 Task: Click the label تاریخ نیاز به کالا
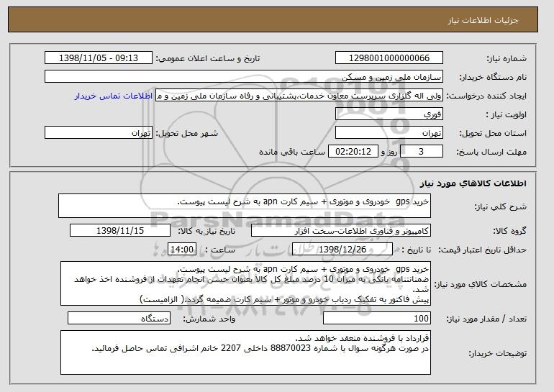coord(206,231)
